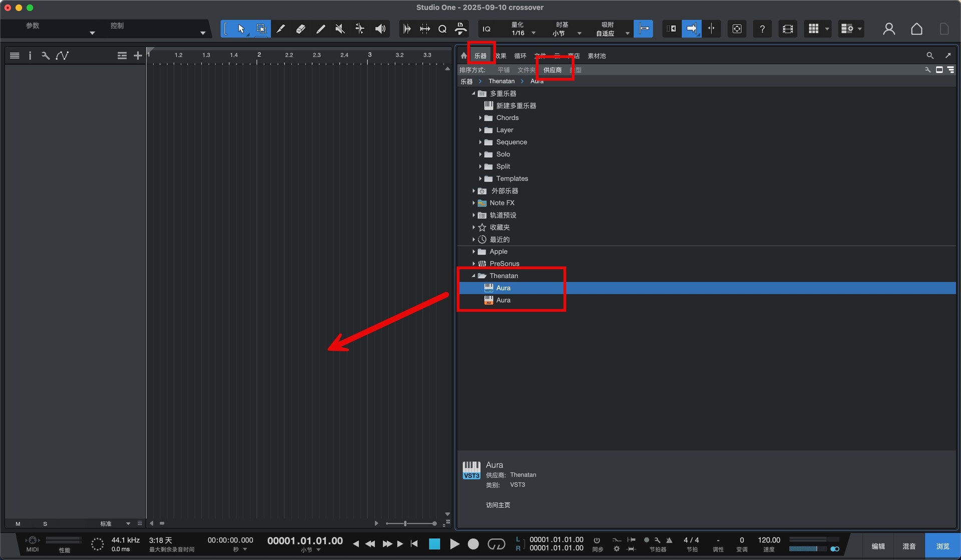Show automation curve icon
Image resolution: width=961 pixels, height=560 pixels.
[x=62, y=56]
